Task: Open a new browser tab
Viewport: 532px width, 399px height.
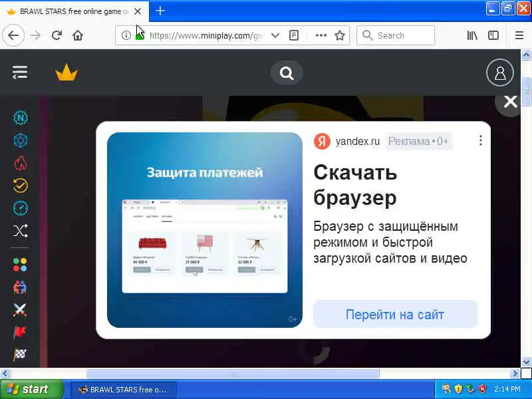Action: point(160,11)
